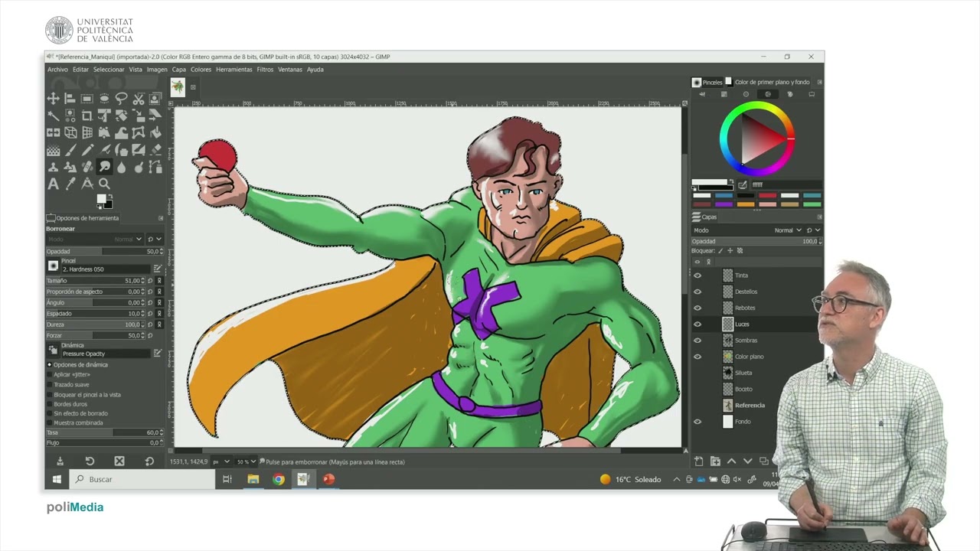Viewport: 980px width, 551px height.
Task: Select the Zoom magnifier tool
Action: pyautogui.click(x=104, y=184)
